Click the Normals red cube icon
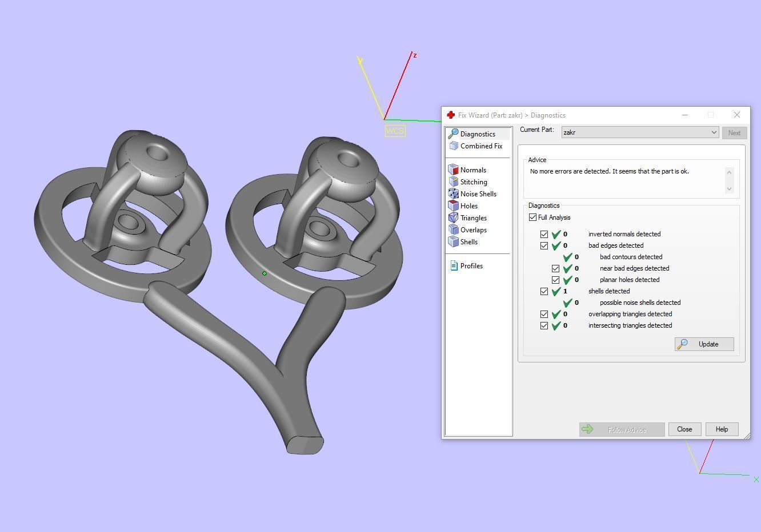 (x=454, y=170)
